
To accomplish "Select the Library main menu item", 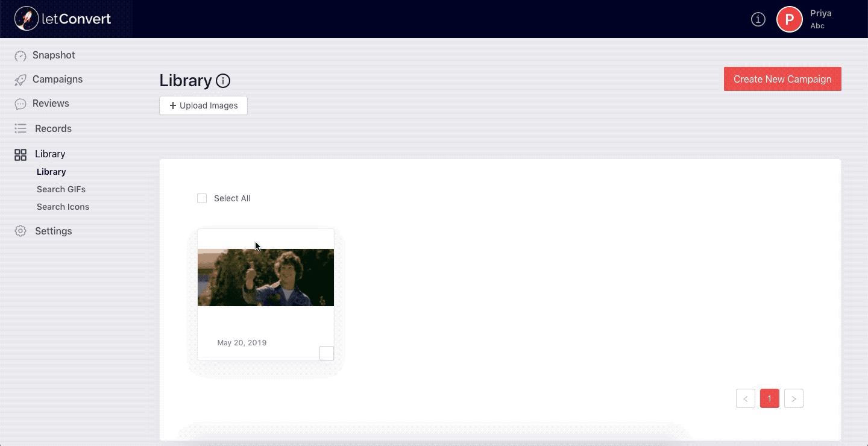I will [x=50, y=154].
